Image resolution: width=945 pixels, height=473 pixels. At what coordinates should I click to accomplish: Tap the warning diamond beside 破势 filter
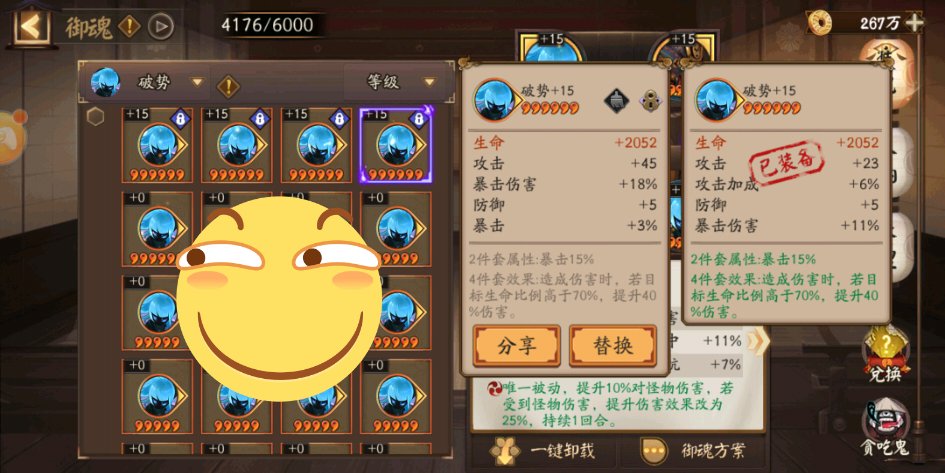228,87
